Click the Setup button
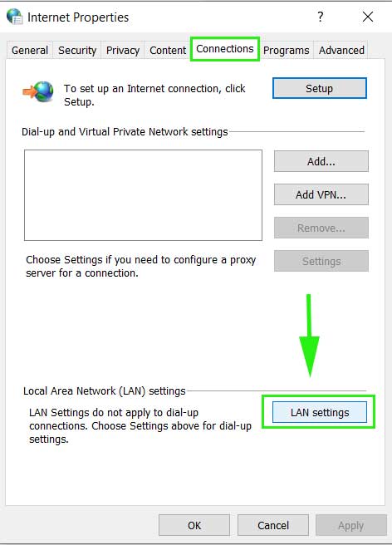This screenshot has width=392, height=545. 320,88
